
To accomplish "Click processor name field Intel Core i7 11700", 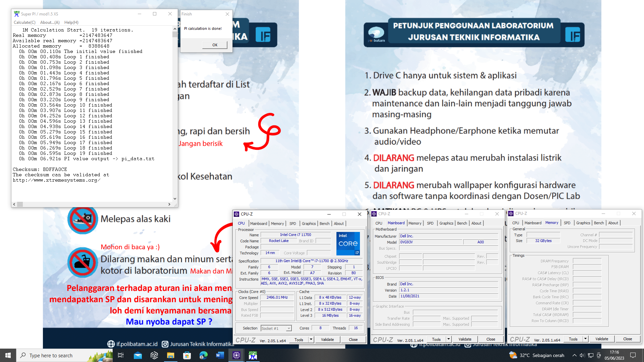I will click(x=296, y=235).
